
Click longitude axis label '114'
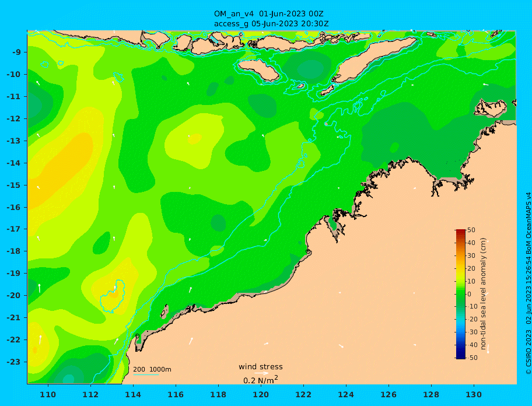[133, 395]
